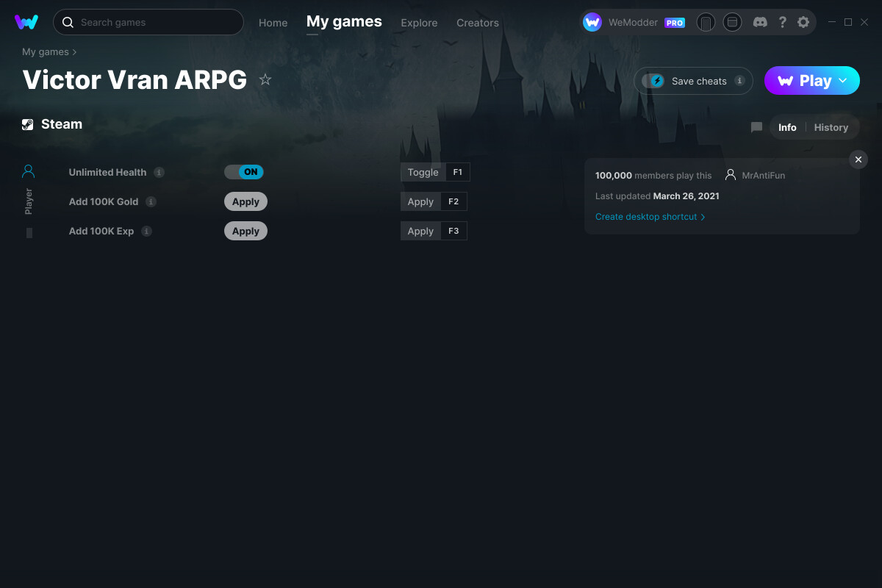Select the Info tab
Screen dimensions: 882x588
coord(787,127)
